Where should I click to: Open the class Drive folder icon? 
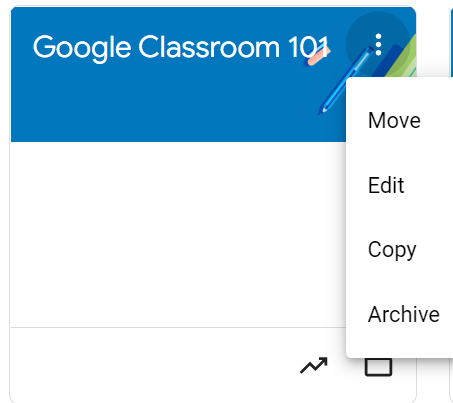(378, 367)
